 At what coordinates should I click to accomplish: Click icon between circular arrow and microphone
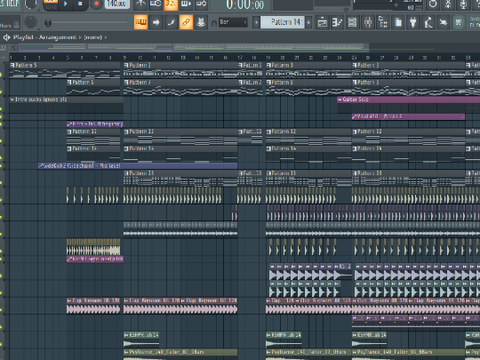[x=448, y=4]
